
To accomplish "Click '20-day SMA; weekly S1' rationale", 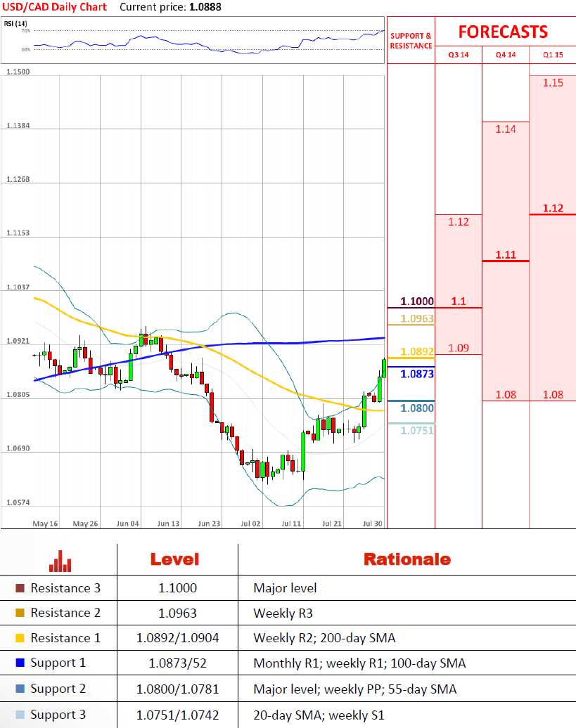I will 319,715.
